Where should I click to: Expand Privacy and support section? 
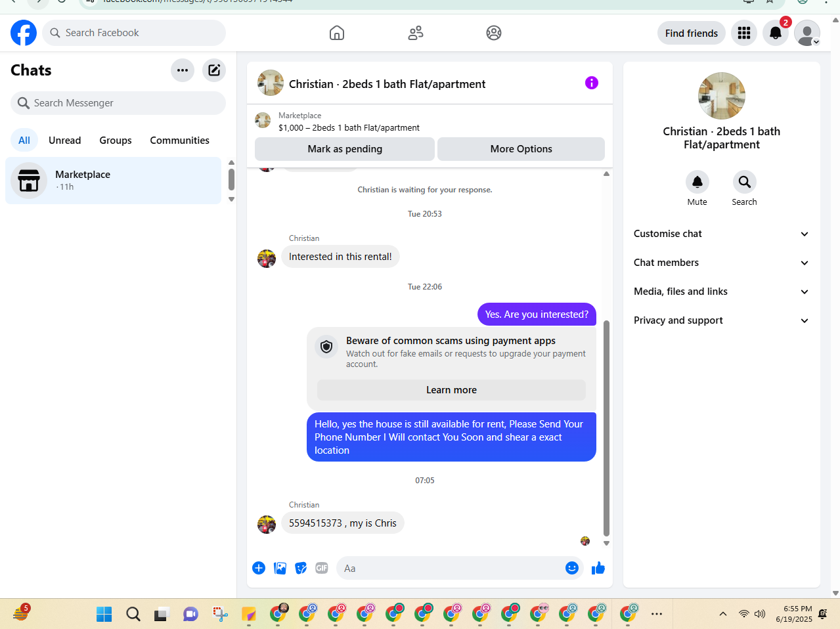coord(722,320)
